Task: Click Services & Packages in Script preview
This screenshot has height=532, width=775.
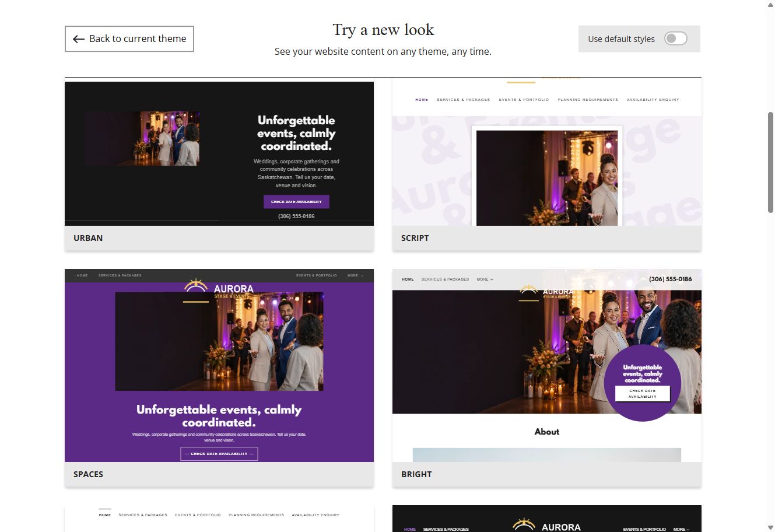Action: coord(464,100)
